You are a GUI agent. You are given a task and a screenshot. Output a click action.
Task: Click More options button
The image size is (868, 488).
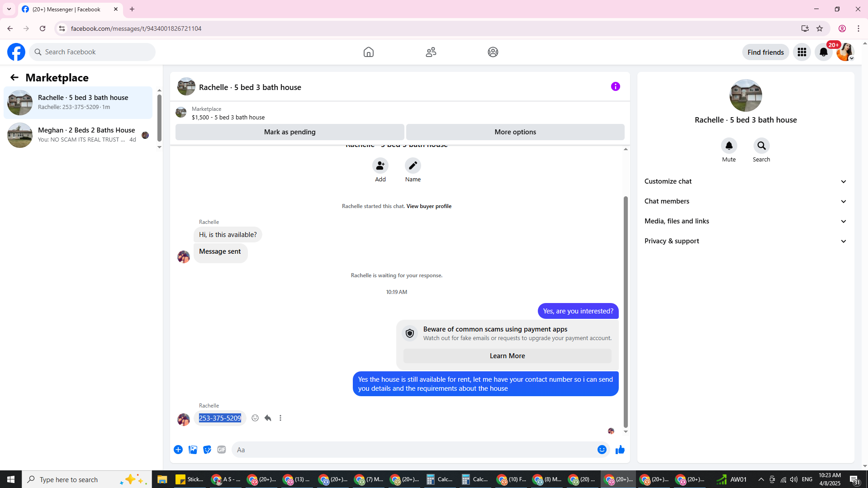pyautogui.click(x=515, y=132)
